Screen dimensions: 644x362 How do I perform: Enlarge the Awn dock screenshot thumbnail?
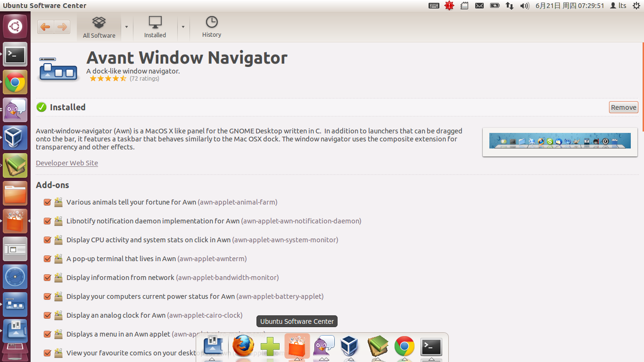pyautogui.click(x=560, y=141)
